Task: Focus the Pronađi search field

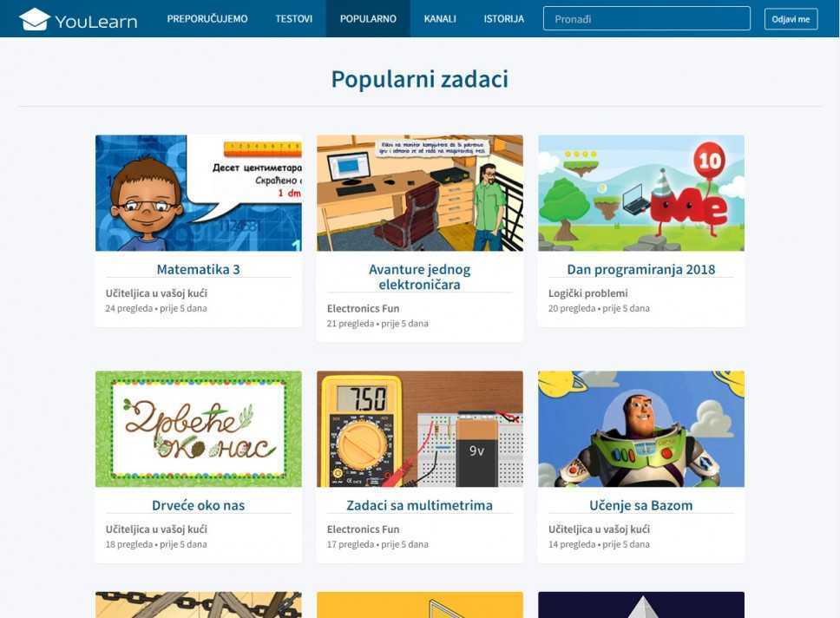Action: [x=646, y=19]
